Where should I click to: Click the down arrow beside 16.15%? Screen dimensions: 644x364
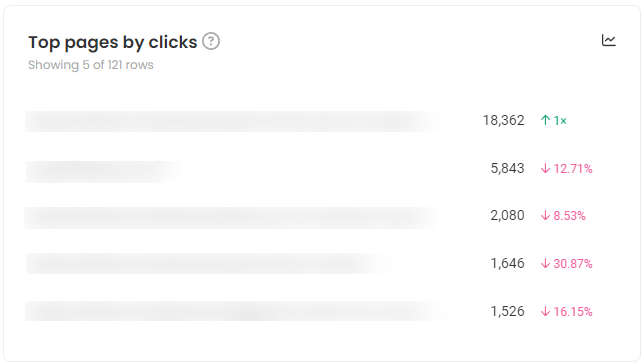click(545, 311)
